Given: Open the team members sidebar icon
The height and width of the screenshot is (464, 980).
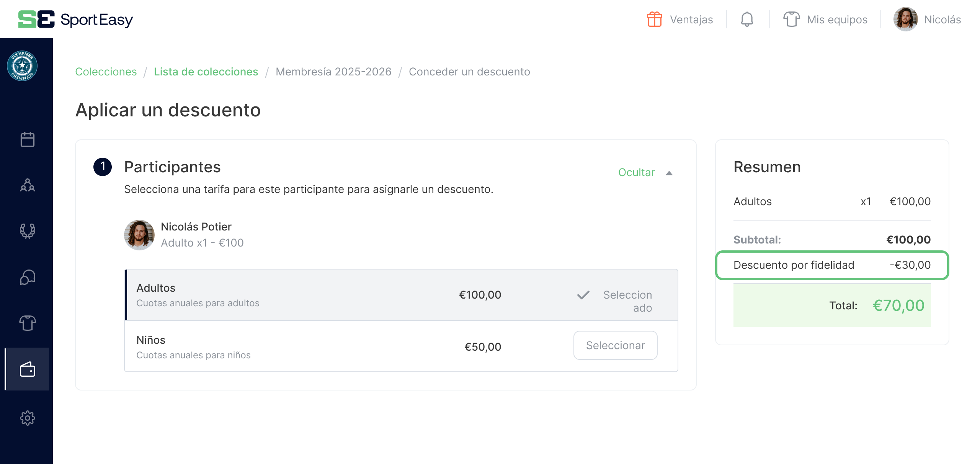Looking at the screenshot, I should click(27, 185).
